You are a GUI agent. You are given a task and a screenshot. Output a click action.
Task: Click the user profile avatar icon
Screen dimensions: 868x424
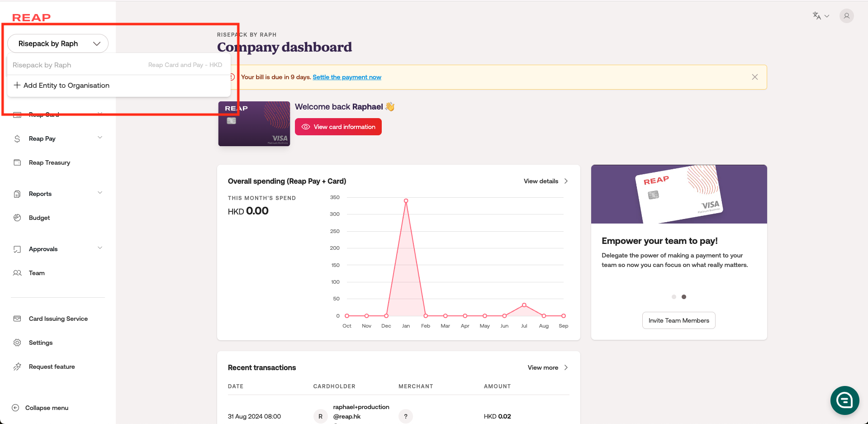point(846,16)
